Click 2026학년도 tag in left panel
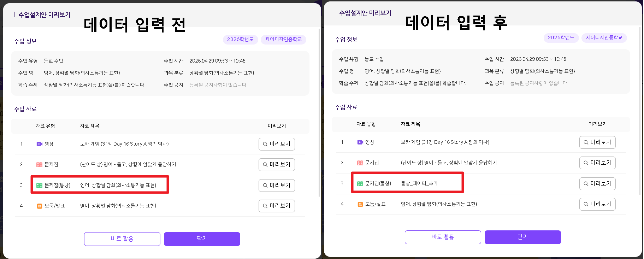The width and height of the screenshot is (644, 259). (x=240, y=39)
